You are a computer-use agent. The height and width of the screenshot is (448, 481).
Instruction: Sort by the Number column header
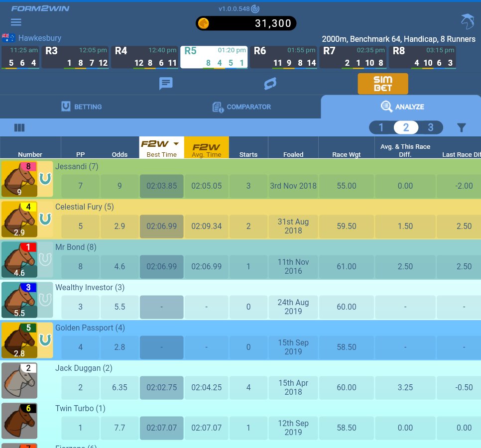click(x=30, y=154)
